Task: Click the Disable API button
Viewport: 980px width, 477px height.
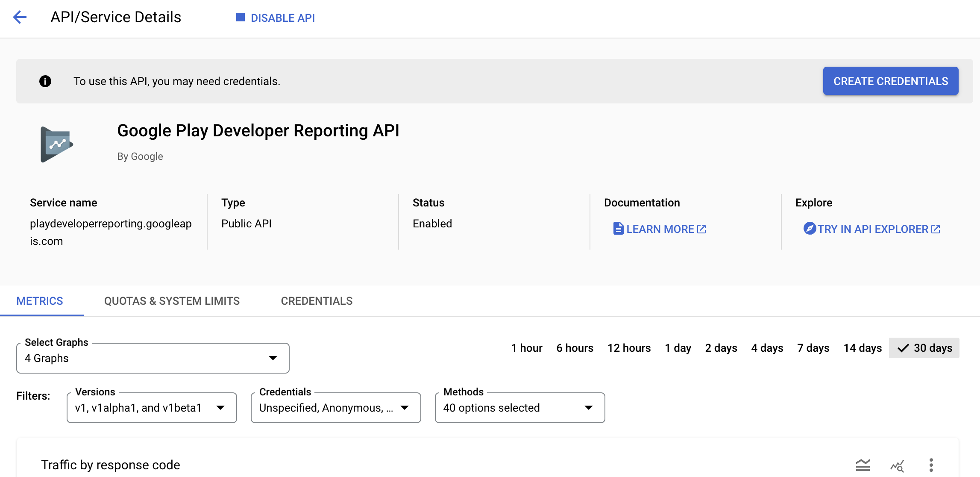Action: point(276,18)
